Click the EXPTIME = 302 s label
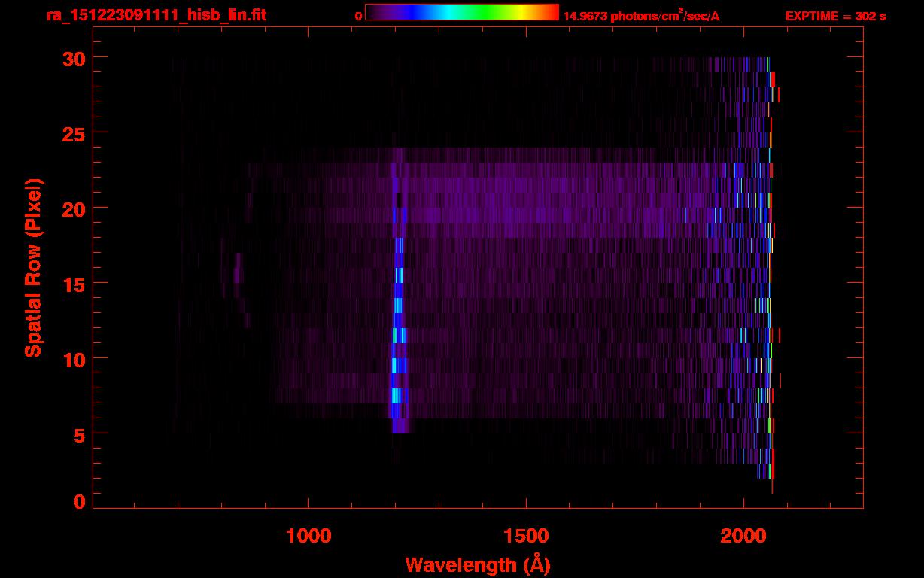The image size is (924, 578). [835, 16]
